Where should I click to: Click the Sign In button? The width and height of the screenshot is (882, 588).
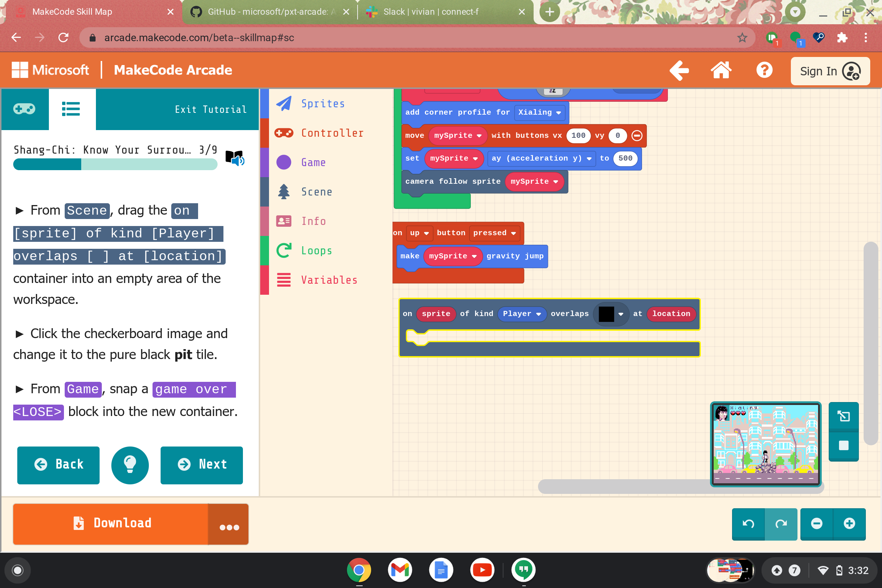pyautogui.click(x=830, y=71)
